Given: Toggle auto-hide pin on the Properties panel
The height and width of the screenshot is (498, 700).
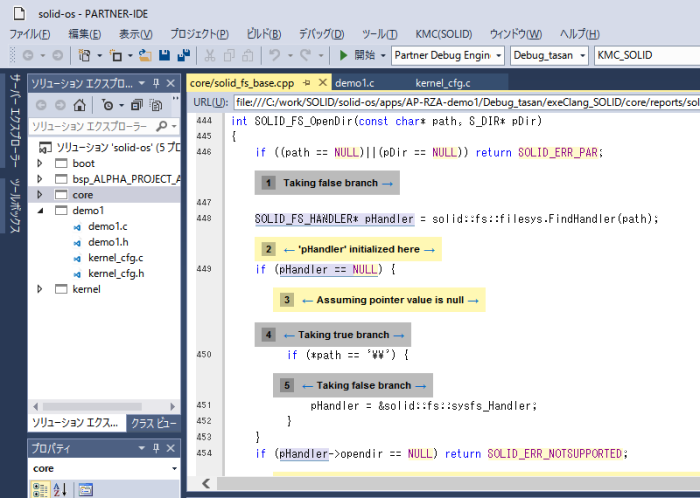Looking at the screenshot, I should click(x=156, y=447).
